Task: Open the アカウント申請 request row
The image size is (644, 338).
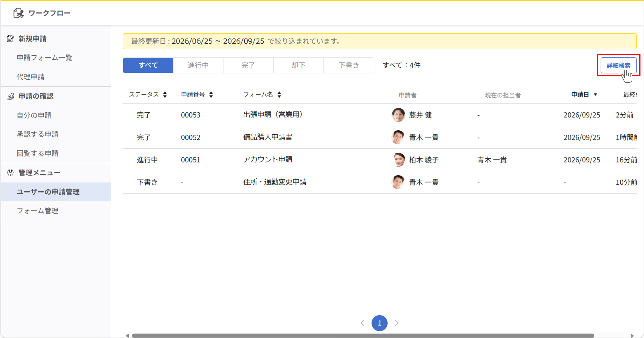Action: [x=380, y=160]
